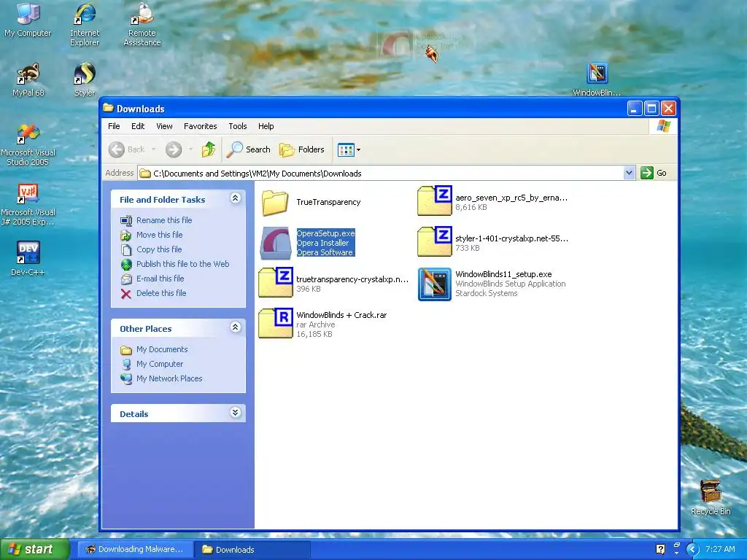The height and width of the screenshot is (560, 747).
Task: Select the WindowBlinds + Crack.rar archive
Action: click(323, 324)
